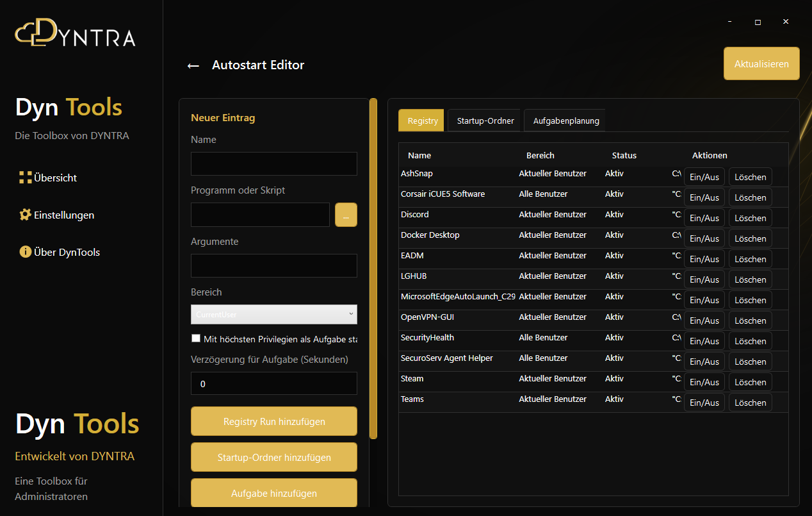Click the back arrow beside Autostart Editor
Screen dimensions: 812x516
tap(193, 65)
